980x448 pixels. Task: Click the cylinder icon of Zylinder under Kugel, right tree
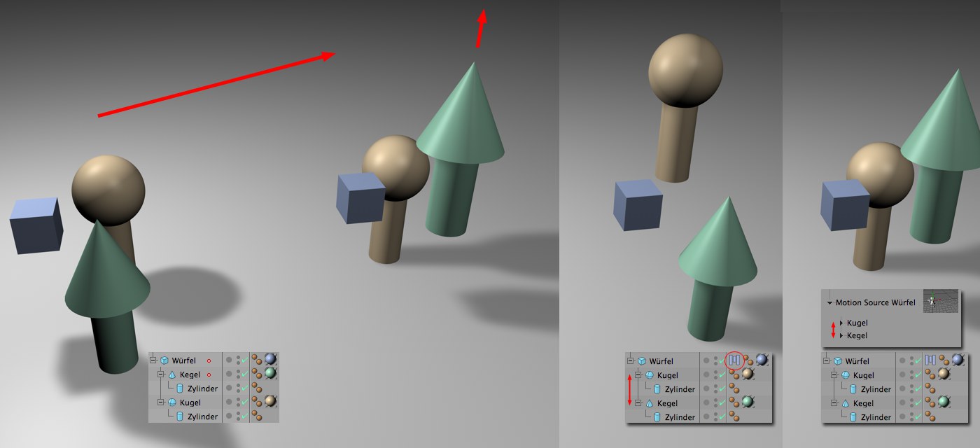tap(853, 389)
